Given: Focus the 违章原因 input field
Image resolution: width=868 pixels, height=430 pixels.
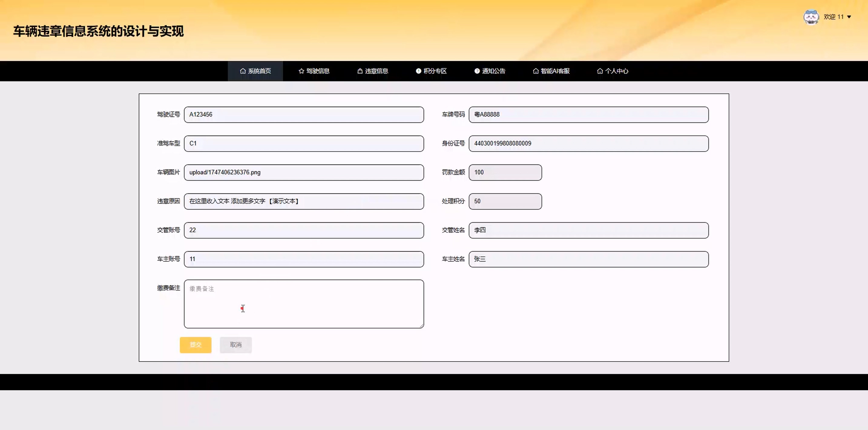Looking at the screenshot, I should pyautogui.click(x=304, y=201).
